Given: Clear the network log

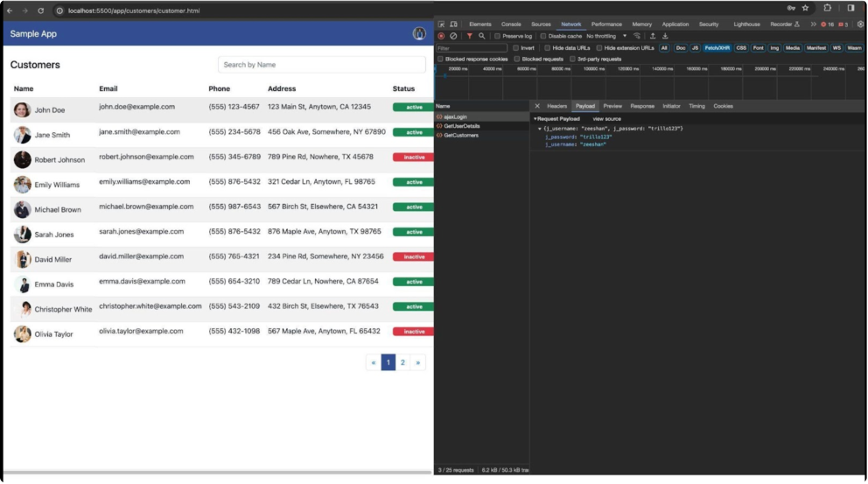Looking at the screenshot, I should [453, 36].
